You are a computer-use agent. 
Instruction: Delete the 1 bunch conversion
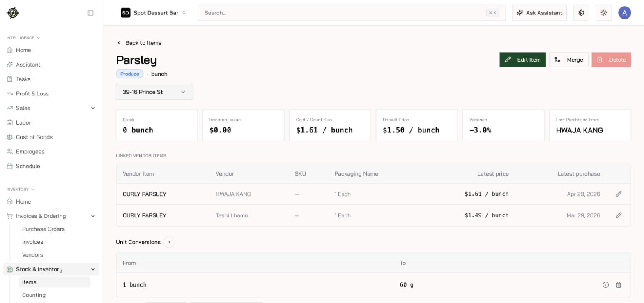tap(619, 285)
